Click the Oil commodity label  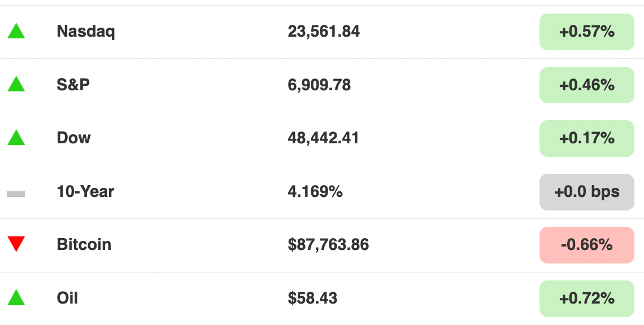pos(67,298)
